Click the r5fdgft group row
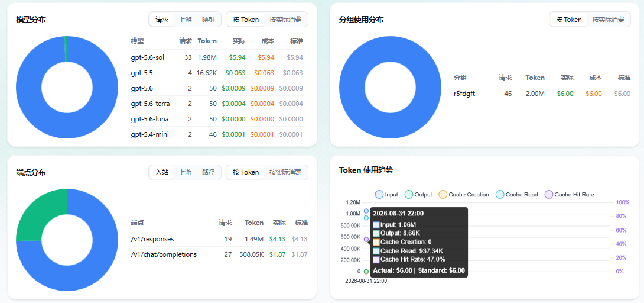 pos(542,94)
